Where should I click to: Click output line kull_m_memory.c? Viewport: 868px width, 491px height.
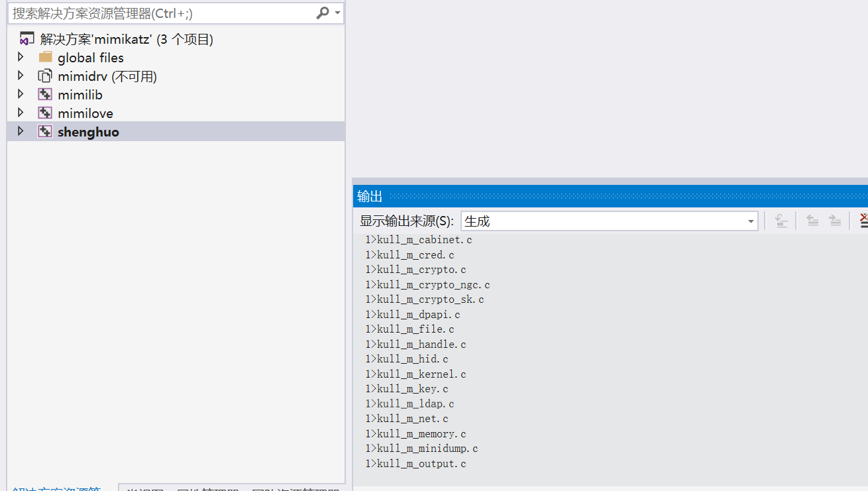[415, 434]
